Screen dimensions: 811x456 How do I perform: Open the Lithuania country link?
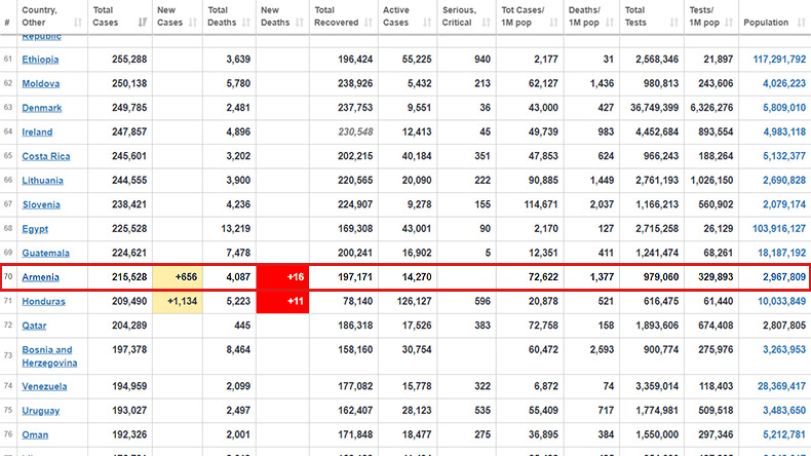click(42, 180)
